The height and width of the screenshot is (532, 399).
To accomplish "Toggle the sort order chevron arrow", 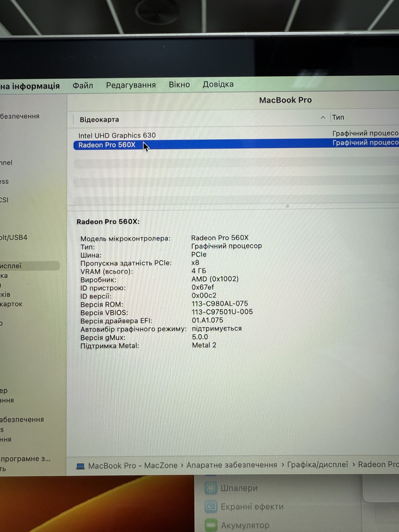I will [323, 117].
